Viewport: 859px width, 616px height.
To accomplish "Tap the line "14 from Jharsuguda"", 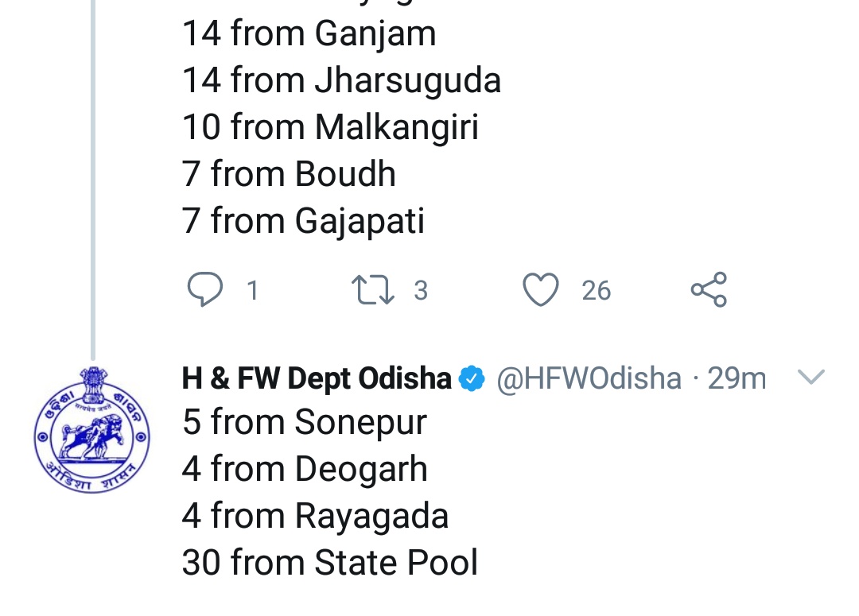I will coord(341,80).
